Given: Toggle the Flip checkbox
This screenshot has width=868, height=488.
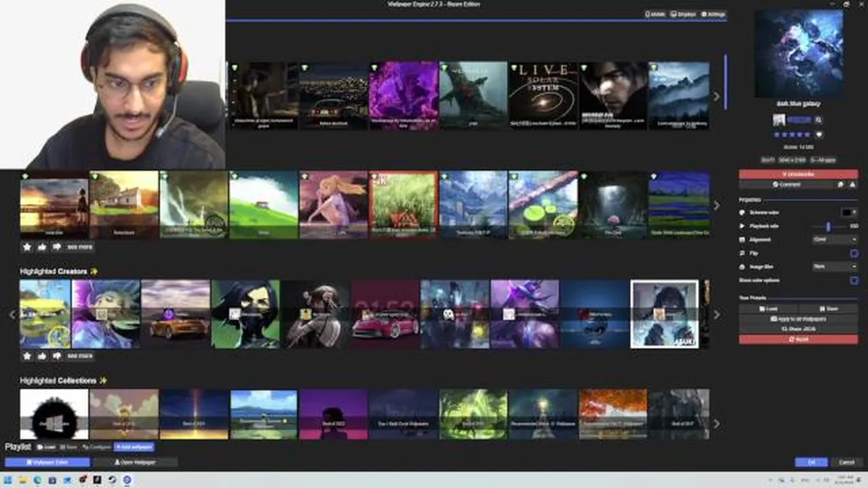Looking at the screenshot, I should point(854,253).
